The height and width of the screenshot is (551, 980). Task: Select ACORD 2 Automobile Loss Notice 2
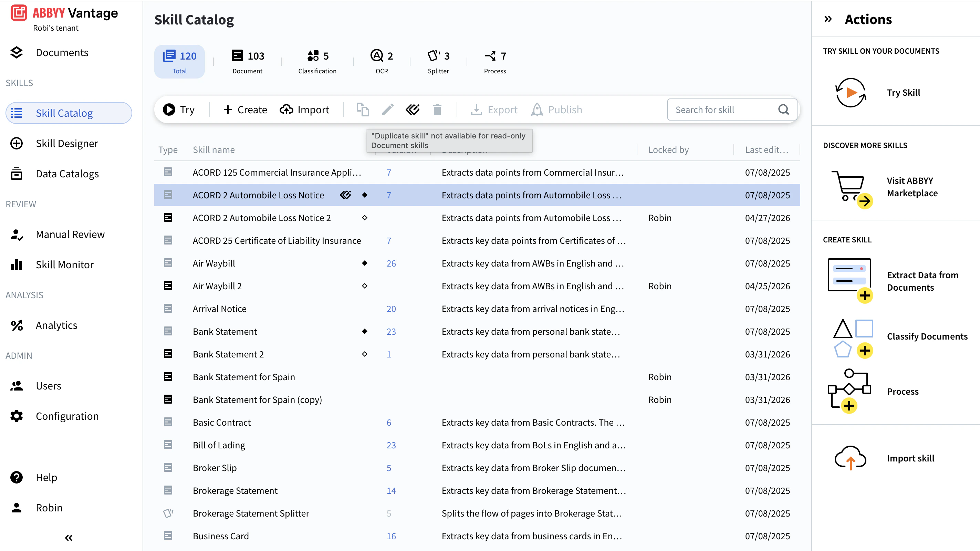[x=477, y=218]
